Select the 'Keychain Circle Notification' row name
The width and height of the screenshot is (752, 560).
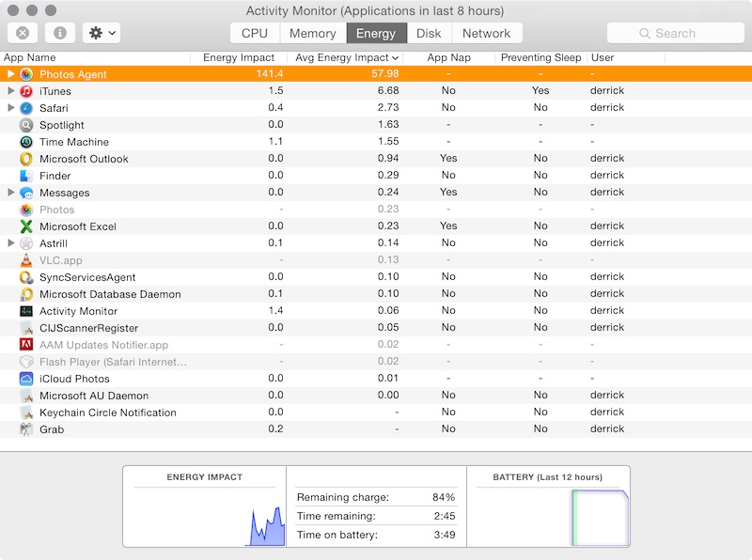point(108,412)
